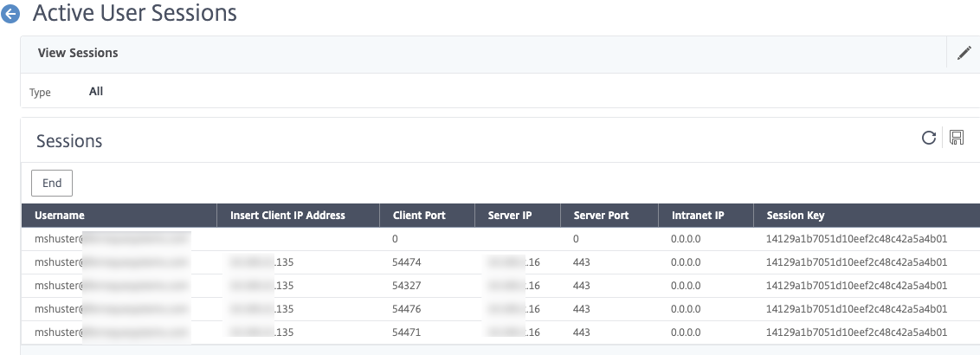
Task: Click the Sessions section heading
Action: coord(69,141)
